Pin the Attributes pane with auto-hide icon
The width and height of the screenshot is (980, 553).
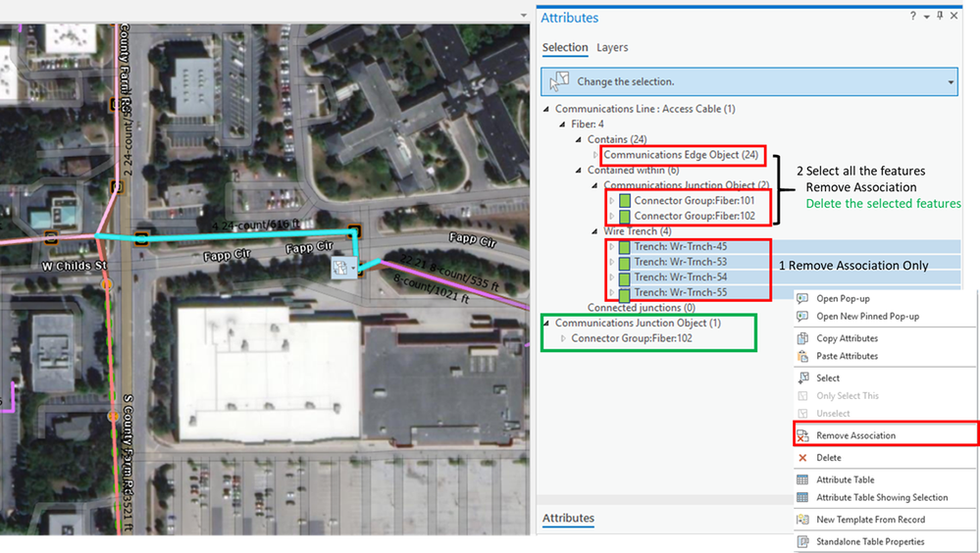(x=940, y=16)
